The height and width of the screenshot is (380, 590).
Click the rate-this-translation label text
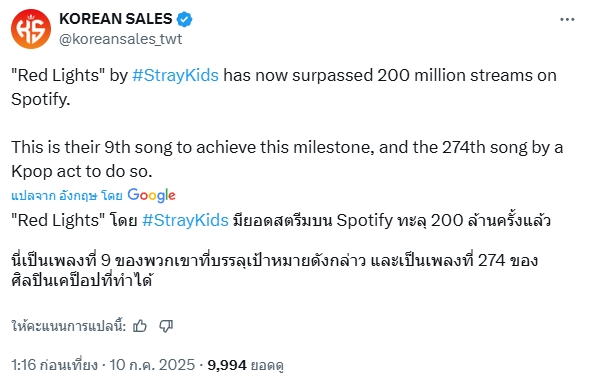click(68, 326)
